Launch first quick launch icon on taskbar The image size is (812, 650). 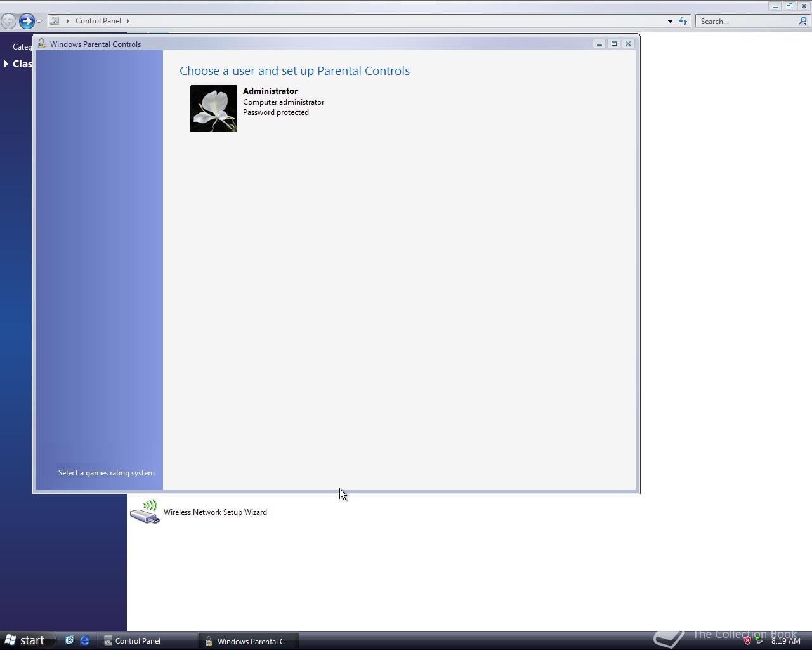[70, 640]
